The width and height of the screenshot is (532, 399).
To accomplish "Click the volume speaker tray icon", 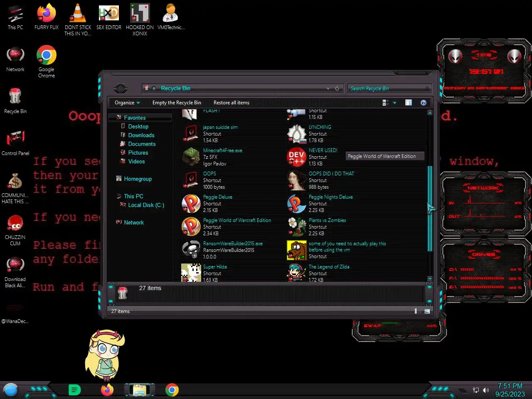I will pos(485,390).
